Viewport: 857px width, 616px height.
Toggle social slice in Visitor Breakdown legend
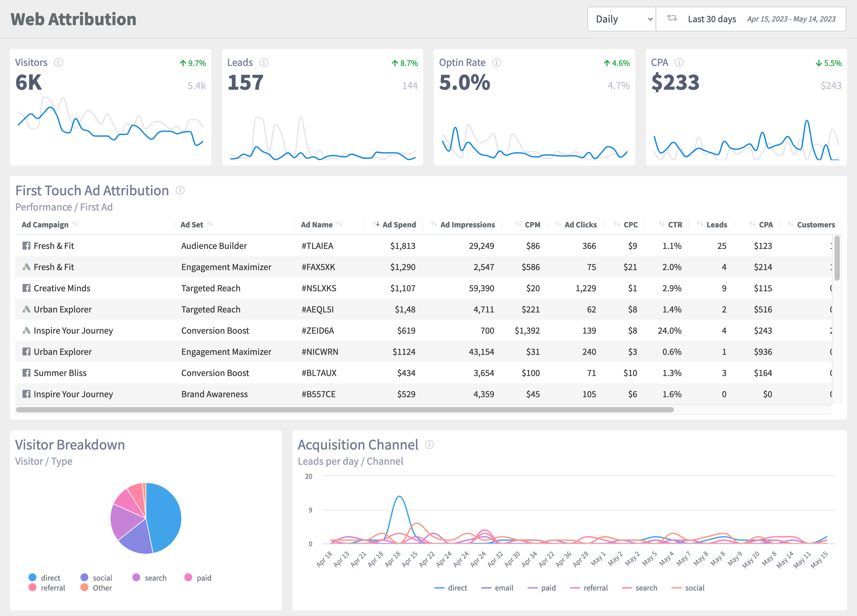tap(96, 578)
